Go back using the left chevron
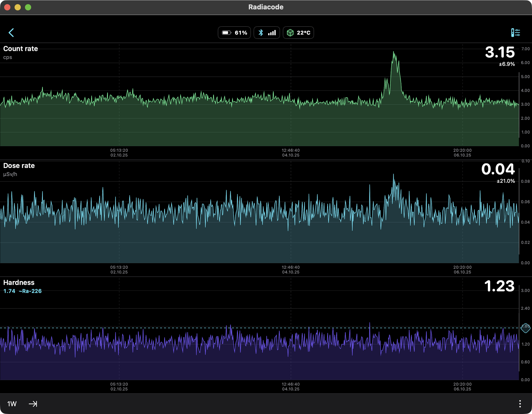 tap(11, 33)
